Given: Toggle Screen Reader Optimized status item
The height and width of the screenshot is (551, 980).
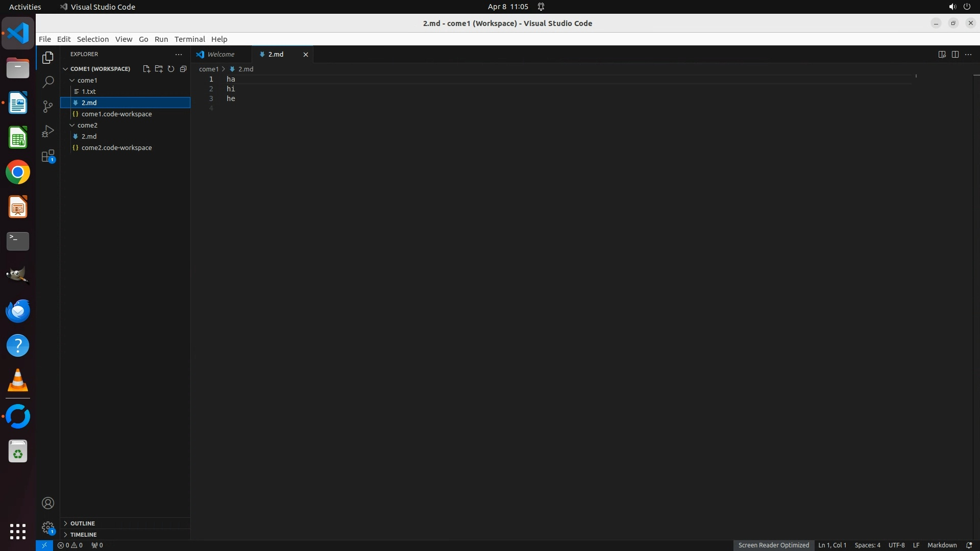Looking at the screenshot, I should point(773,545).
